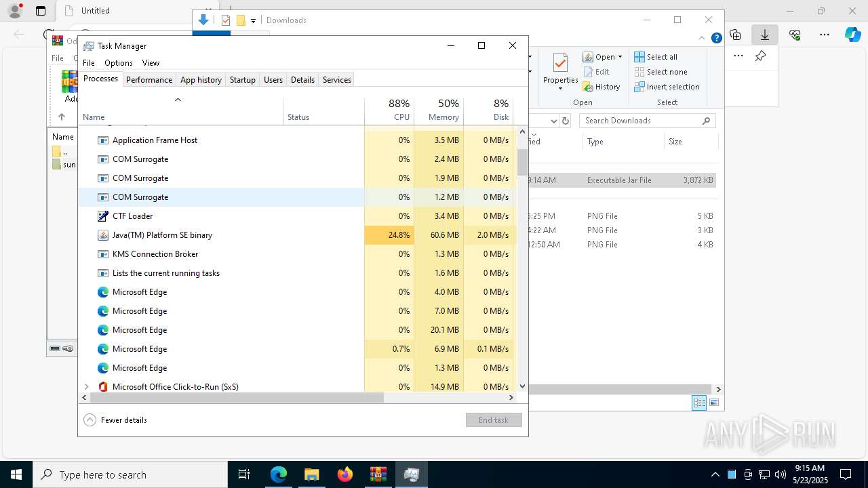Viewport: 868px width, 488px height.
Task: Sort processes by the CPU column
Action: point(389,110)
